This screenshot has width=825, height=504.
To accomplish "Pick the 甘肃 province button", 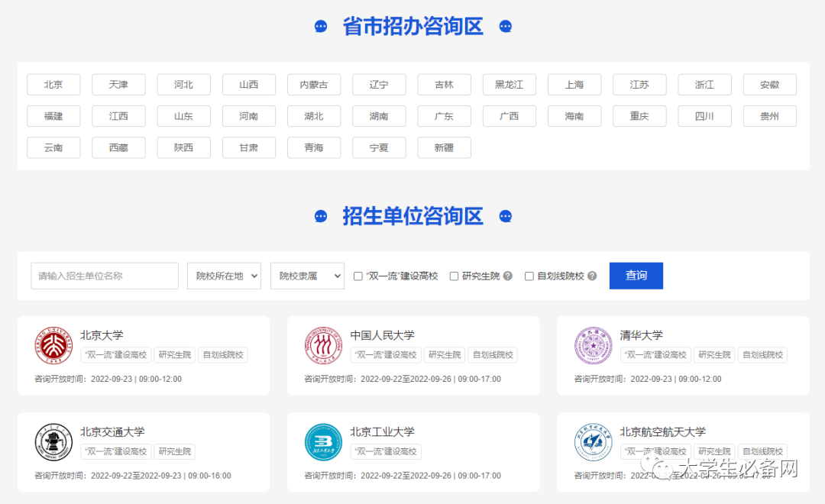I will (x=249, y=148).
